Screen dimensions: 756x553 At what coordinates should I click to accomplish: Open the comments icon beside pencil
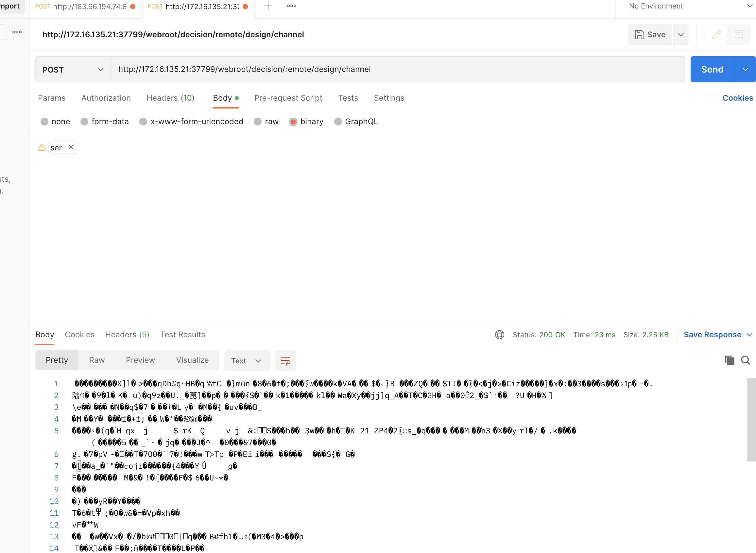point(738,34)
